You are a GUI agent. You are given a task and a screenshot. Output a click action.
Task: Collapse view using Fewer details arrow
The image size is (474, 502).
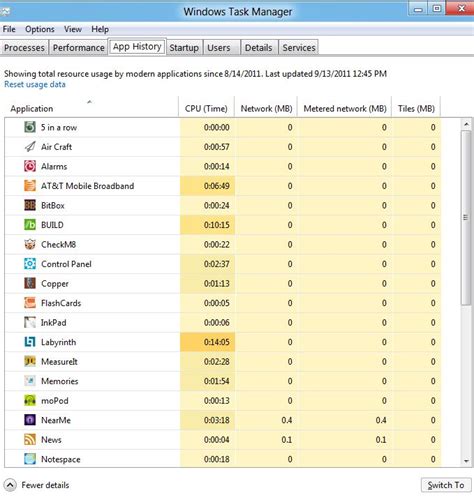click(10, 485)
